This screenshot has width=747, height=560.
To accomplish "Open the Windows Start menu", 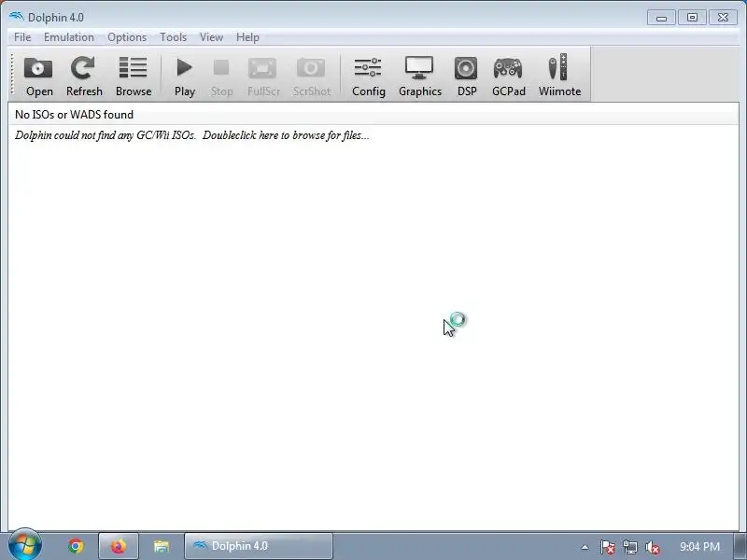I will click(x=24, y=545).
